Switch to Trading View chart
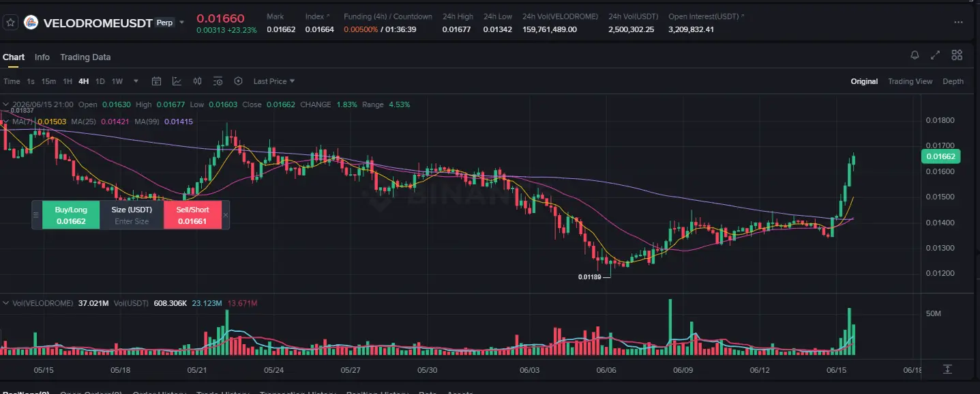 click(910, 81)
